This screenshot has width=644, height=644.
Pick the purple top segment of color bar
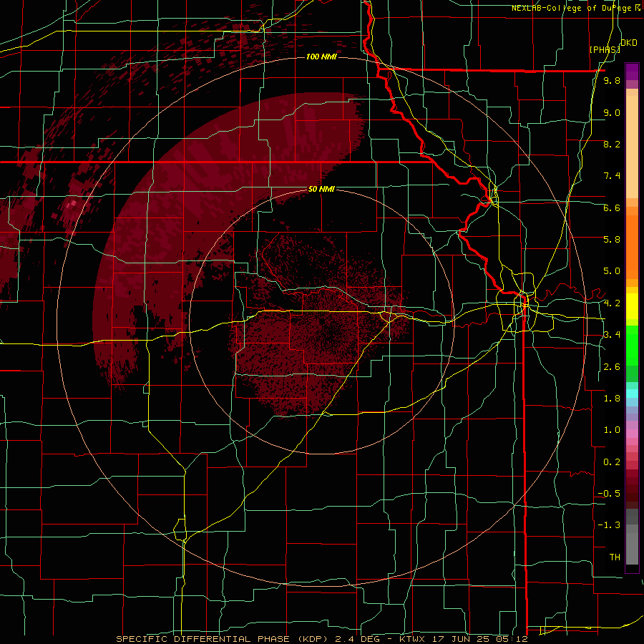click(632, 72)
